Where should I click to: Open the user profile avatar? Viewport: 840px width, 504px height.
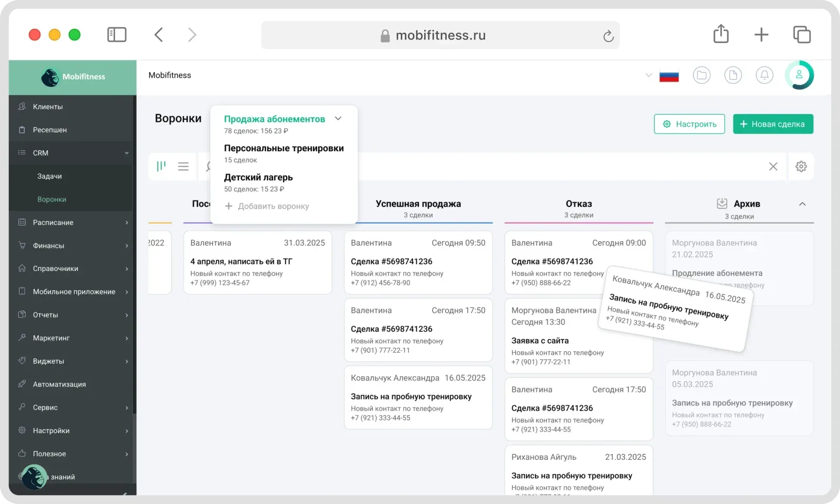[x=799, y=75]
